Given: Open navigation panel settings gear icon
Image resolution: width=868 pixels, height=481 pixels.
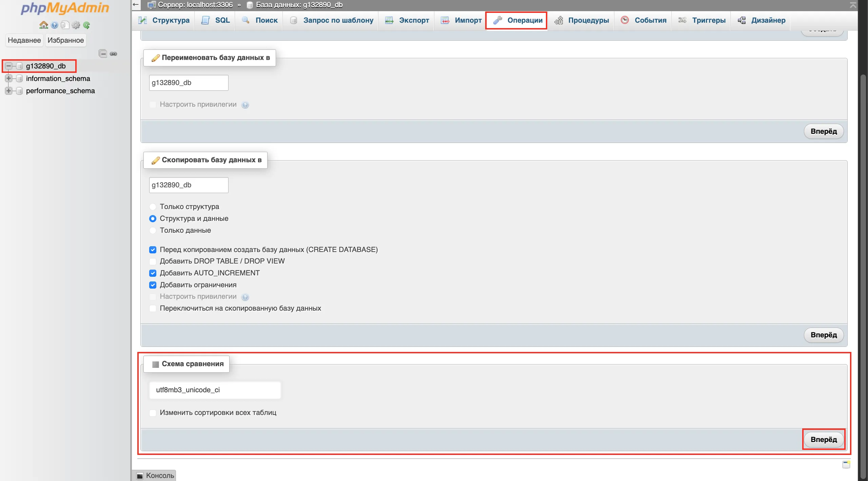Looking at the screenshot, I should pos(76,25).
